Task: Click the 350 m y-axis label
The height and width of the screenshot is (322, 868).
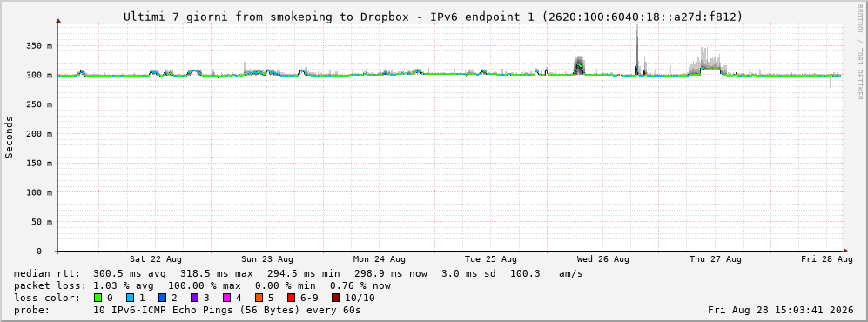Action: click(x=39, y=46)
